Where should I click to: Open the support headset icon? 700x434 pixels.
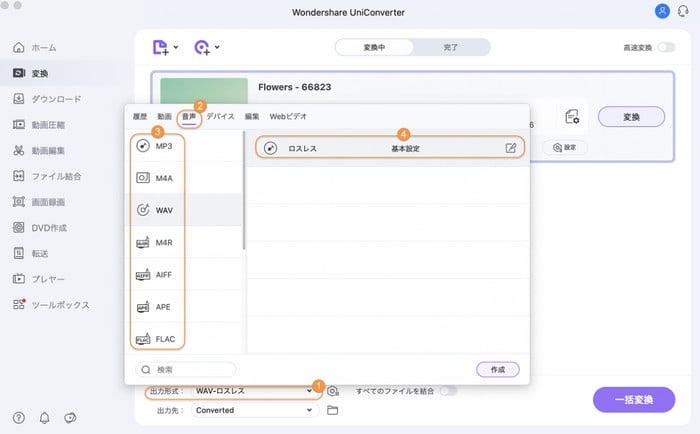pyautogui.click(x=683, y=11)
